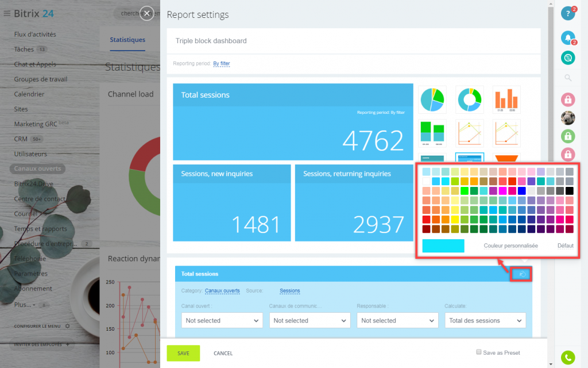Pick the white color swatch
The image size is (588, 368).
pyautogui.click(x=426, y=181)
